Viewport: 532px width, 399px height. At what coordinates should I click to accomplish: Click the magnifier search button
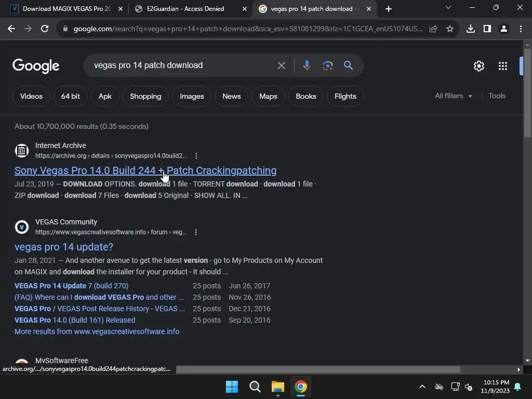[348, 65]
